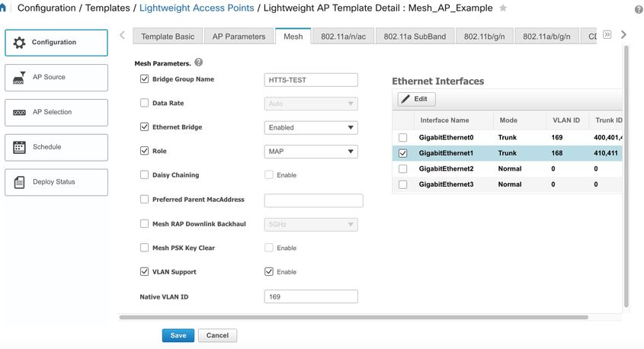
Task: Check the Mesh RAP Downlink Backhaul checkbox
Action: coord(144,224)
